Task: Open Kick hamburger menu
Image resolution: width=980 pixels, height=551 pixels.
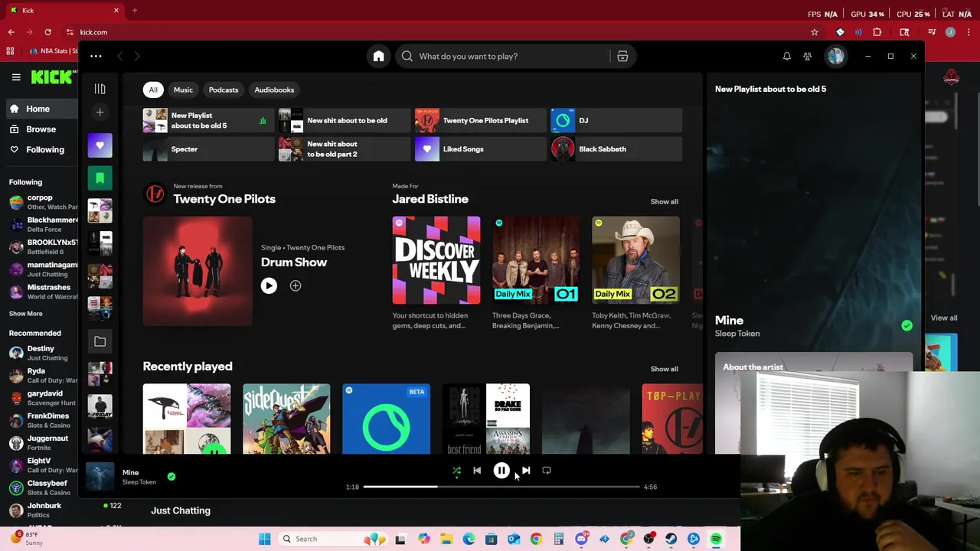Action: click(x=16, y=77)
